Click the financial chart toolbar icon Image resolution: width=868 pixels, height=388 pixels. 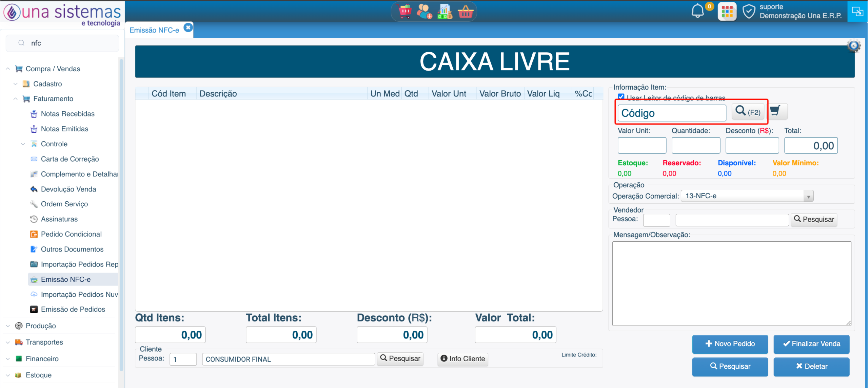(445, 12)
